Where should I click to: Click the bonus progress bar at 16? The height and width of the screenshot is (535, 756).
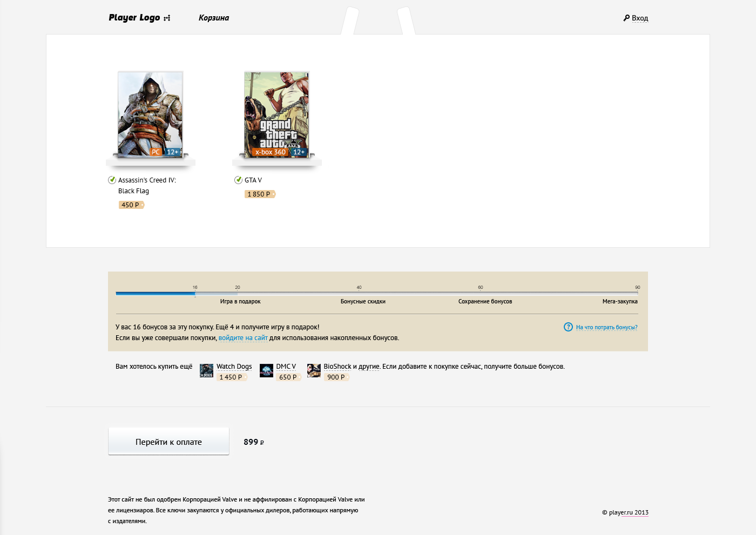tap(195, 293)
